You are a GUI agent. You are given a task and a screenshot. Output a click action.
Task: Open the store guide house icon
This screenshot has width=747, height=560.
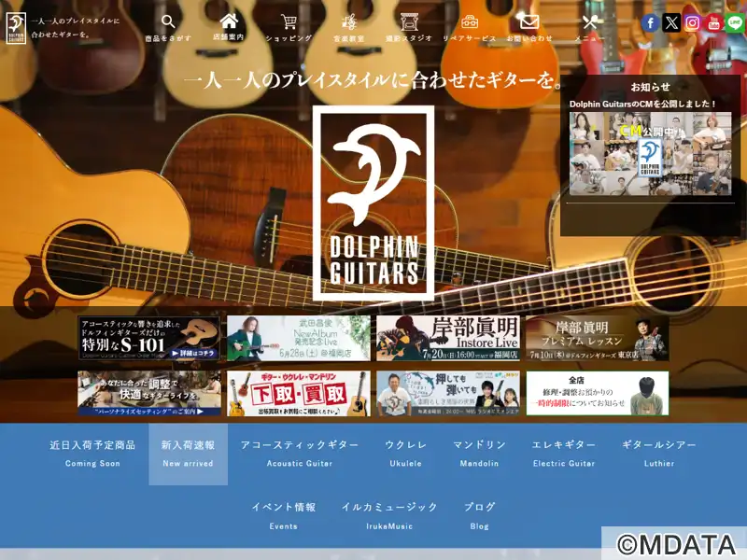229,21
